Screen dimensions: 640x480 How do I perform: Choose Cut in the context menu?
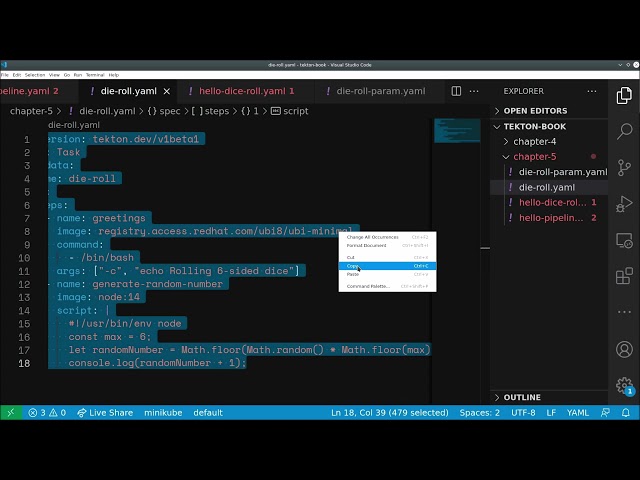[387, 258]
